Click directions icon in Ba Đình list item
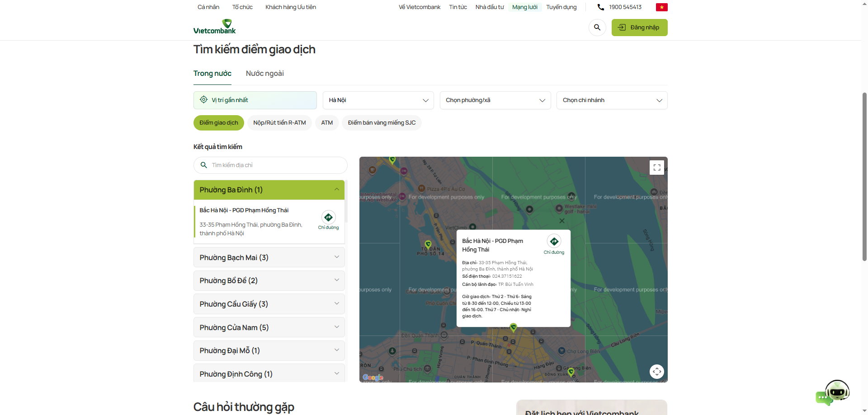The image size is (868, 415). tap(328, 218)
